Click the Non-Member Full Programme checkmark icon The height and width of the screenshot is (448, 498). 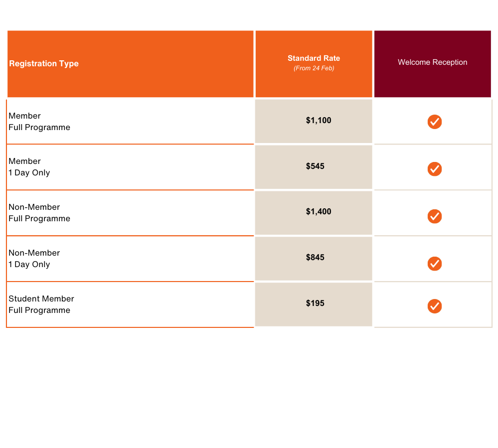[x=435, y=216]
